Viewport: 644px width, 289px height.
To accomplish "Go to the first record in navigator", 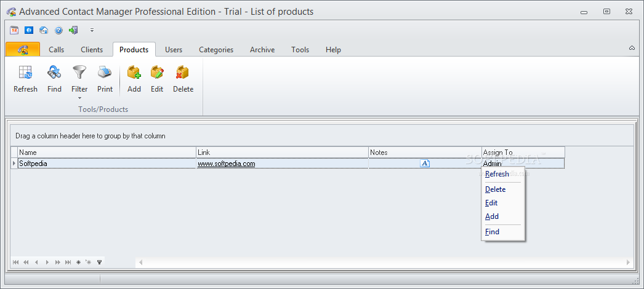I will (15, 263).
